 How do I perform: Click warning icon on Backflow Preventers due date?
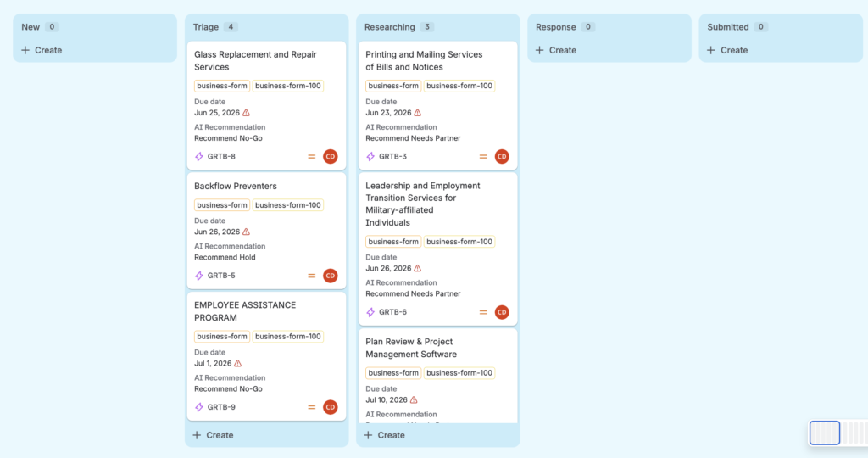click(247, 232)
